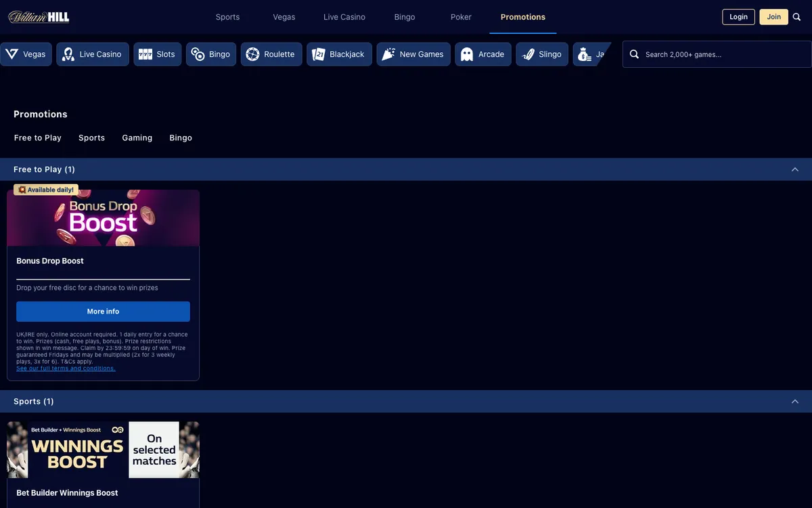Filter promotions by Gaming
Viewport: 812px width, 508px height.
137,137
